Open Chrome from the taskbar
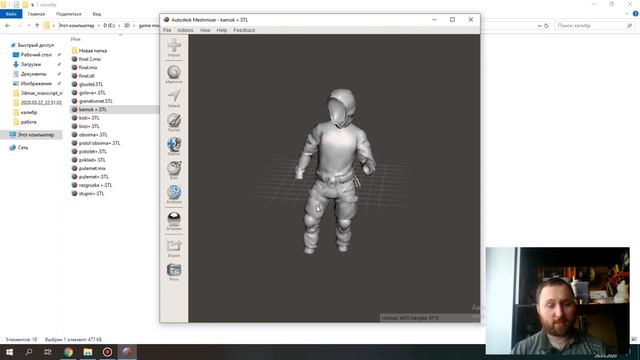The width and height of the screenshot is (640, 360). pyautogui.click(x=68, y=352)
